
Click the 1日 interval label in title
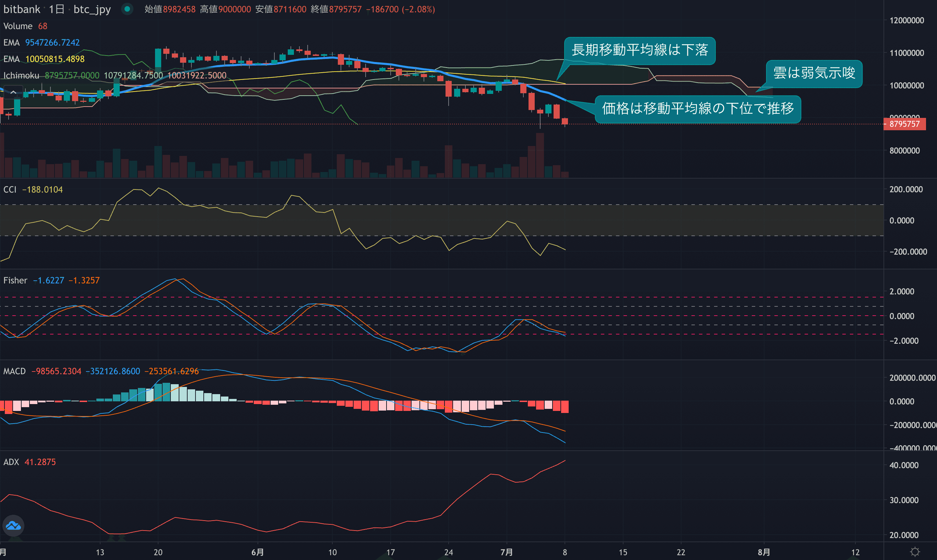tap(57, 9)
